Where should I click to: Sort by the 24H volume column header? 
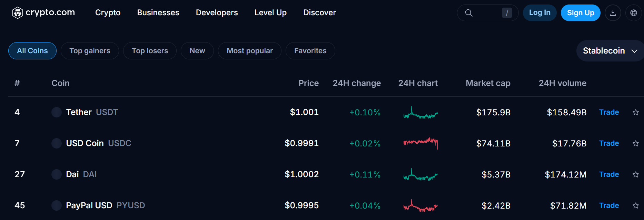pos(563,83)
